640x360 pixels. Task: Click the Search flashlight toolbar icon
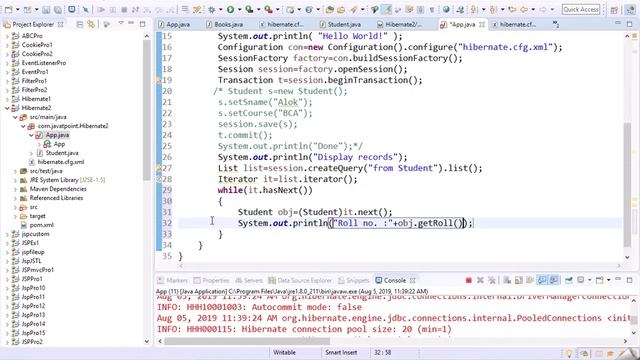353,9
